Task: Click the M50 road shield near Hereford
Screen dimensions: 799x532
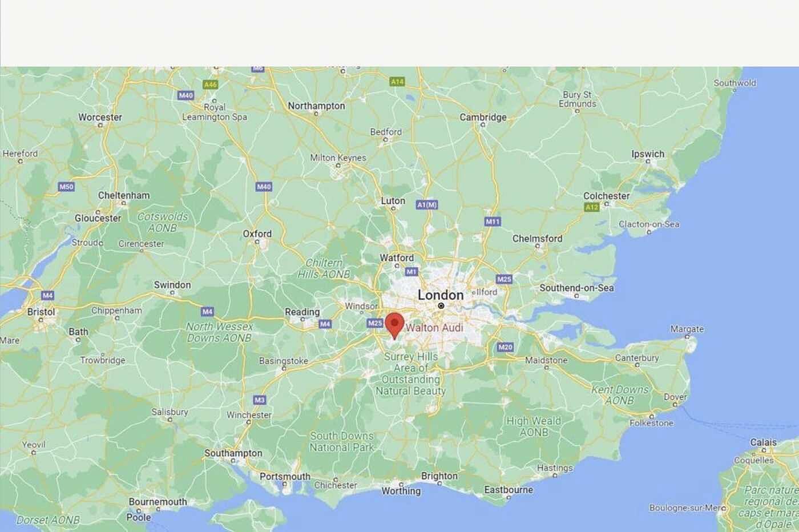Action: pos(67,187)
